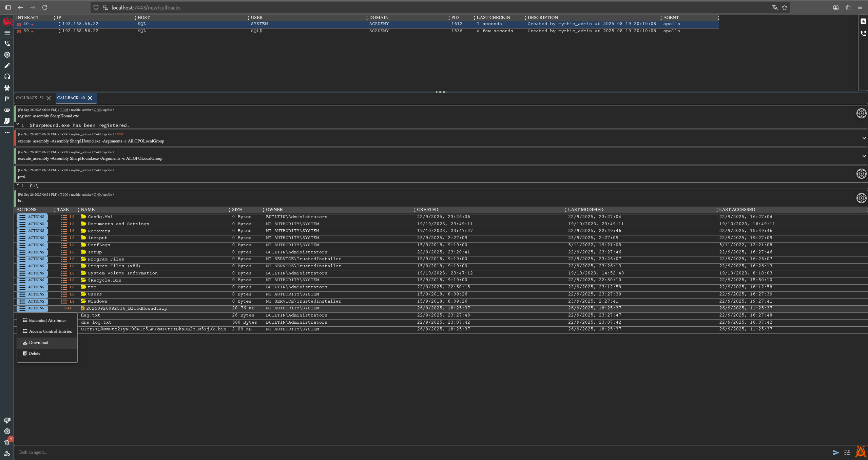Image resolution: width=868 pixels, height=460 pixels.
Task: Click the ACTIONS button for Users folder
Action: (32, 294)
